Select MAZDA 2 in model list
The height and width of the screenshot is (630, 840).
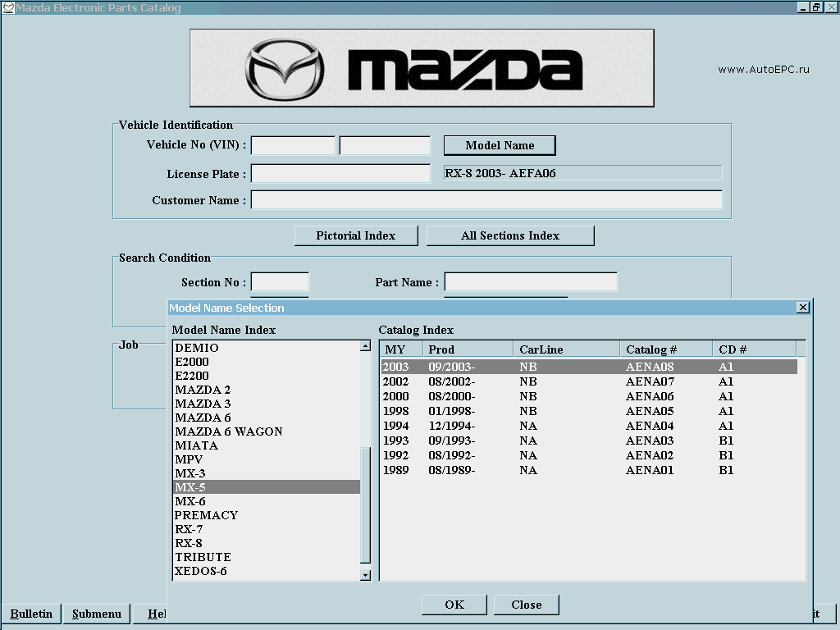(x=267, y=390)
